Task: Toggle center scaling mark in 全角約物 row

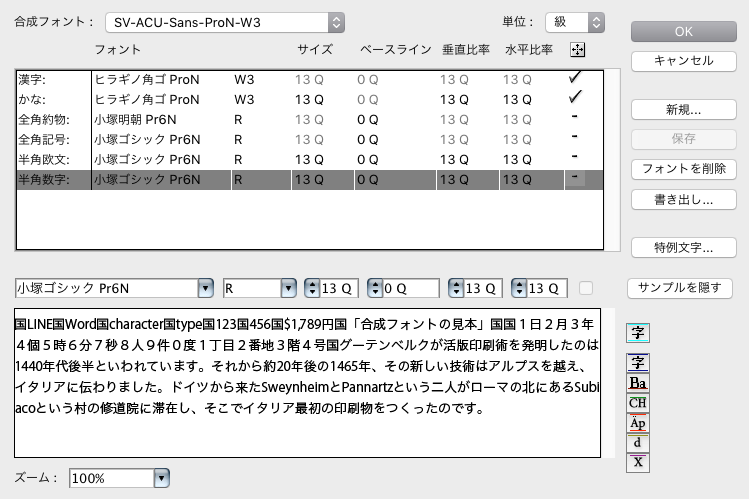Action: [x=575, y=117]
